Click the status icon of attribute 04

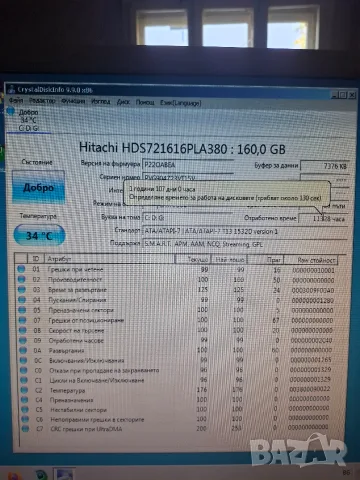(x=22, y=300)
